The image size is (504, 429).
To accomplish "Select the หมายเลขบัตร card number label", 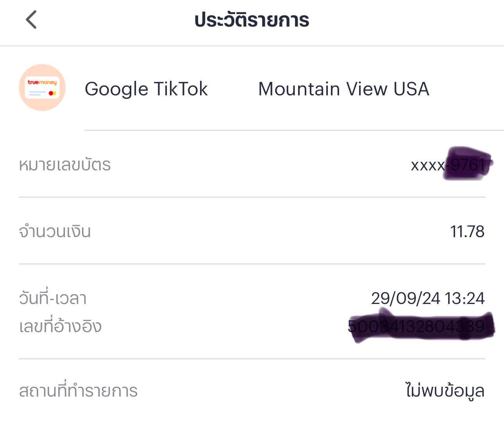I will click(x=65, y=164).
